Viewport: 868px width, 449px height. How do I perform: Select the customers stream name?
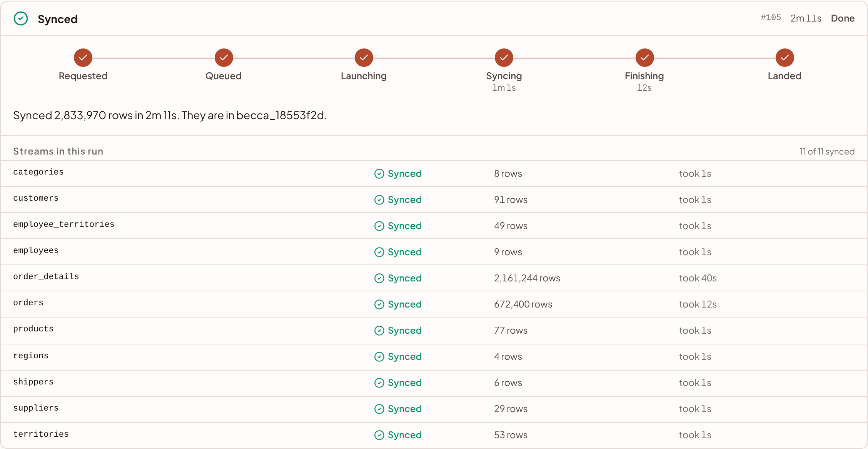click(36, 198)
